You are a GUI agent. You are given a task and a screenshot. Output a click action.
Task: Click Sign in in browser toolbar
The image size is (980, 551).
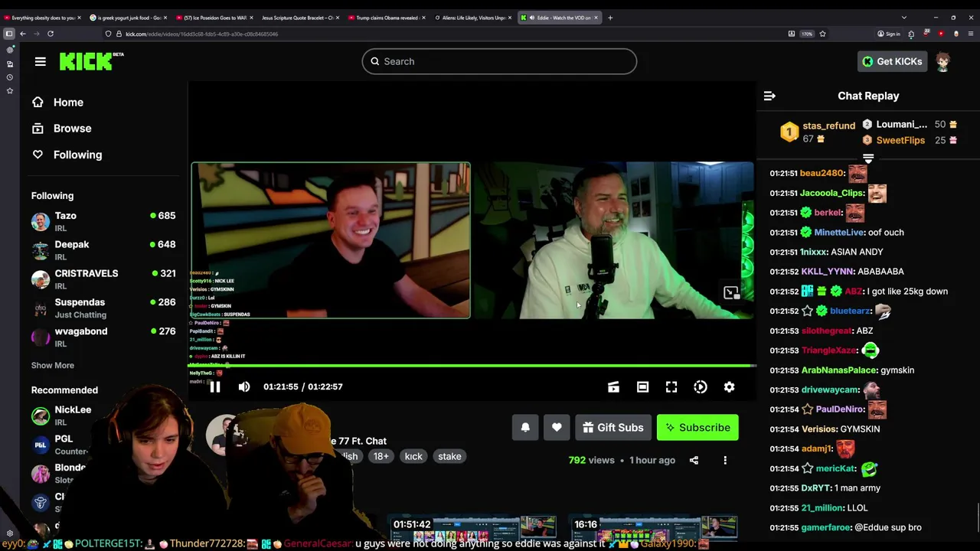point(889,34)
